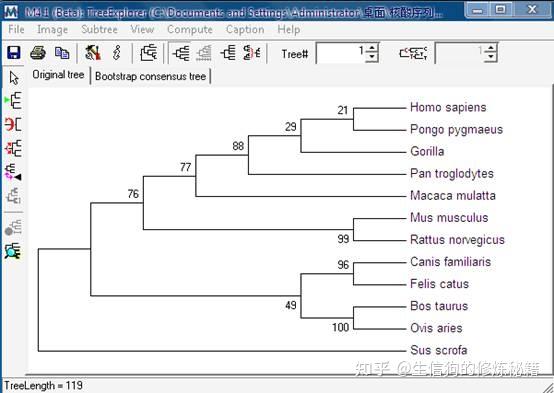This screenshot has width=554, height=393.
Task: Decrease the Tree# value with down arrow
Action: click(x=372, y=58)
